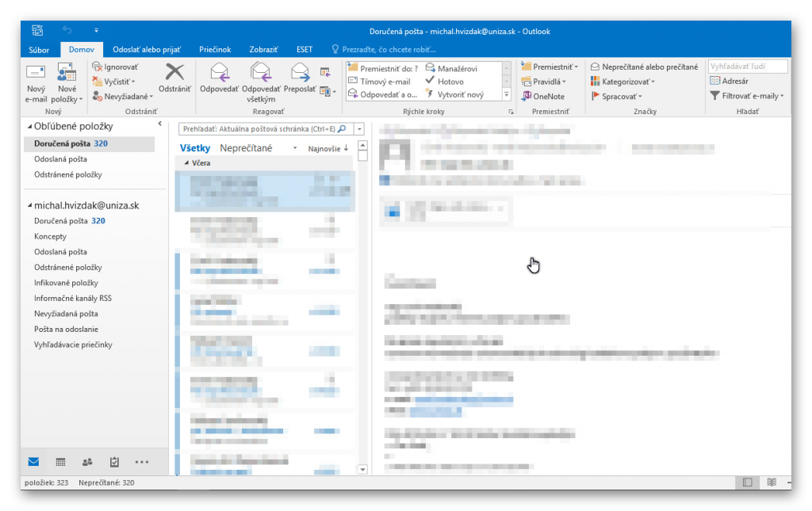Reply to all with Odpovedať všetkým

(x=261, y=82)
